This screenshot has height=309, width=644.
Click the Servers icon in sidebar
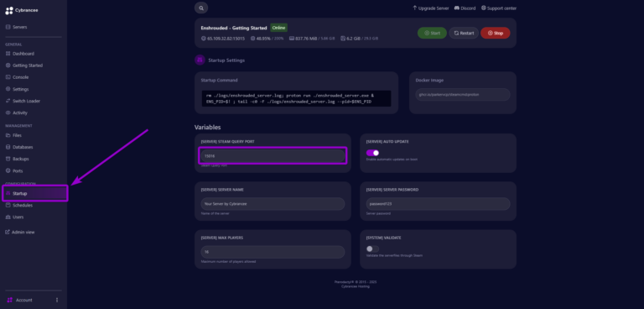8,27
